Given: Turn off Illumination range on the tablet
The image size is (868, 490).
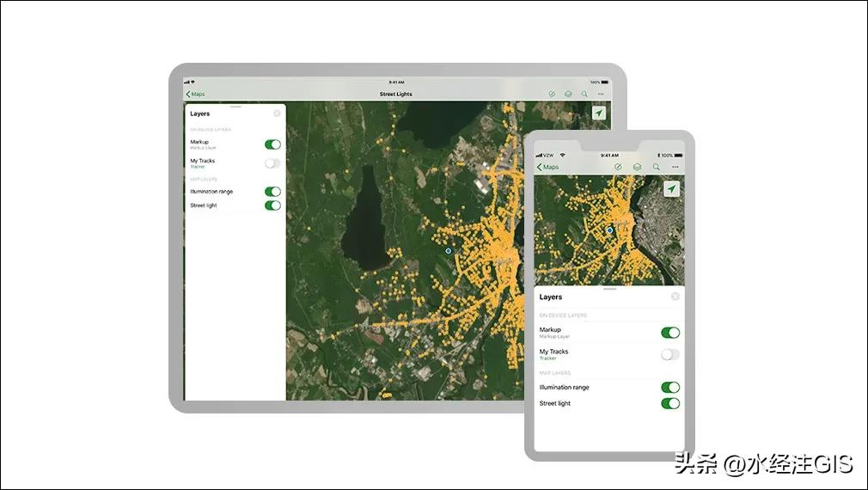Looking at the screenshot, I should point(272,192).
